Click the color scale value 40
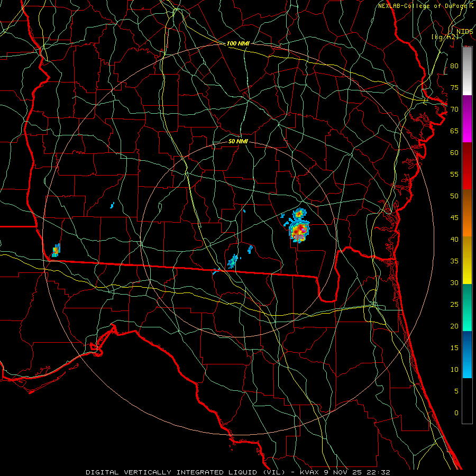Viewport: 476px width, 476px height. coord(454,240)
